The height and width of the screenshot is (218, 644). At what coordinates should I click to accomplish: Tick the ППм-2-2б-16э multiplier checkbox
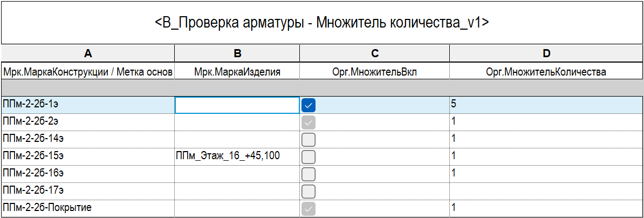[x=309, y=174]
